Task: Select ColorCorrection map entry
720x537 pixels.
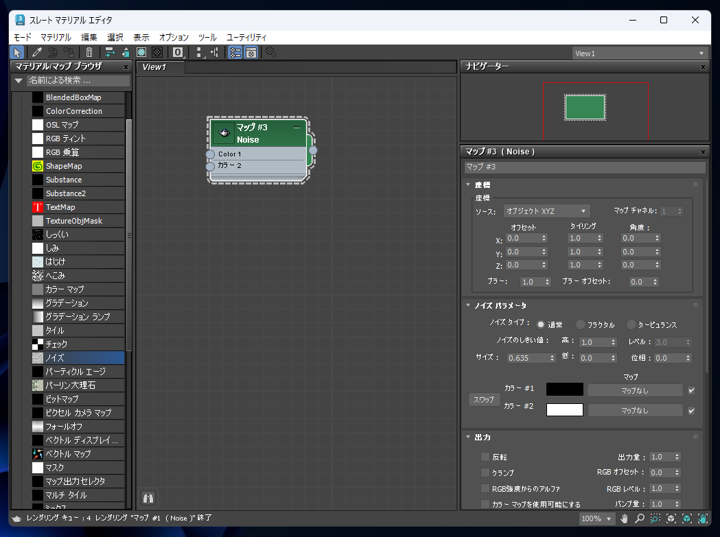Action: pos(78,111)
